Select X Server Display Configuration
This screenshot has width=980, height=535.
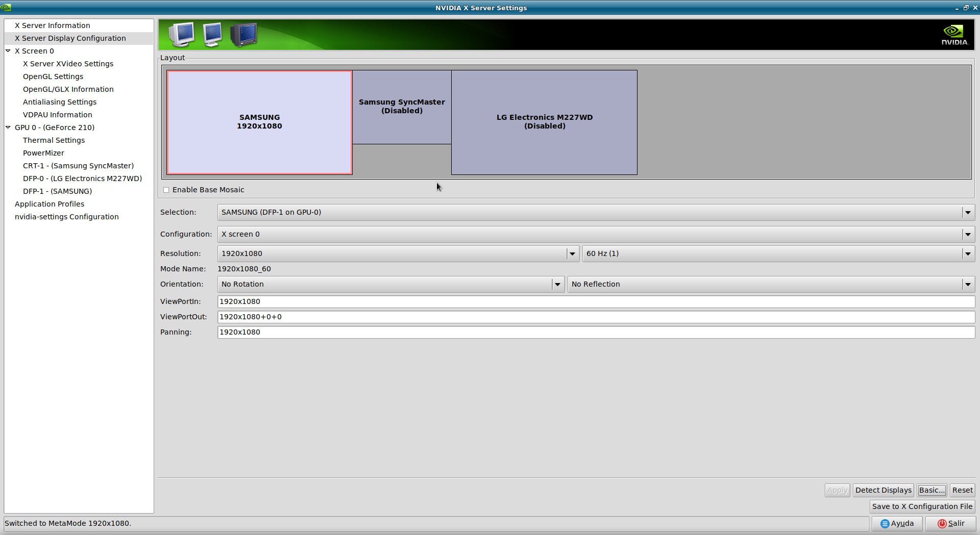pos(79,38)
